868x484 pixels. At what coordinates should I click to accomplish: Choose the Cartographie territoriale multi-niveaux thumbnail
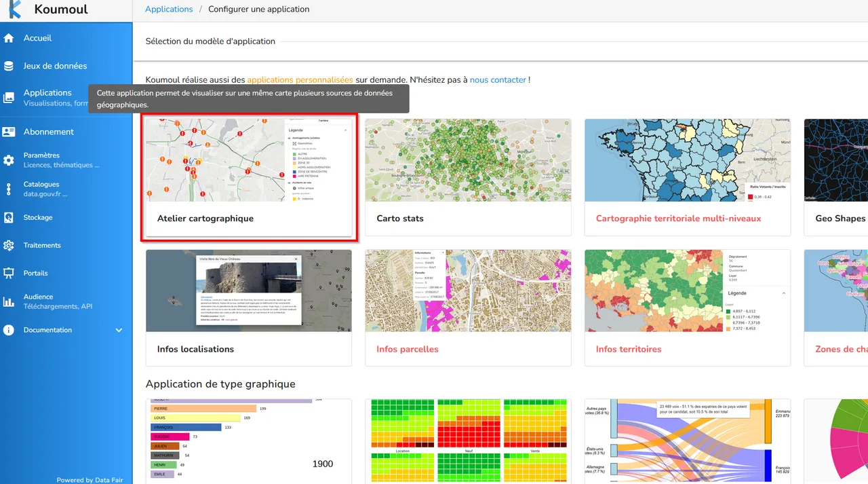[x=688, y=160]
